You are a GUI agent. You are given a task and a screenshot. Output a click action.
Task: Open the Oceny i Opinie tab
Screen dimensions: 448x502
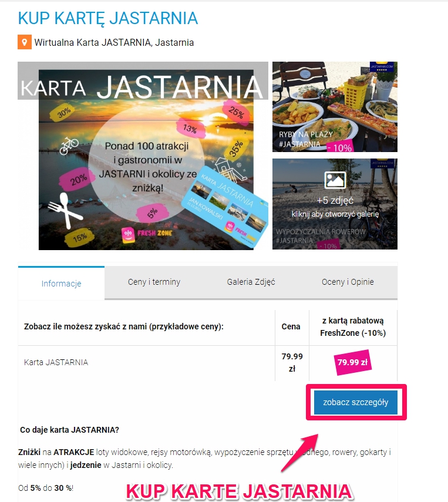tap(348, 282)
